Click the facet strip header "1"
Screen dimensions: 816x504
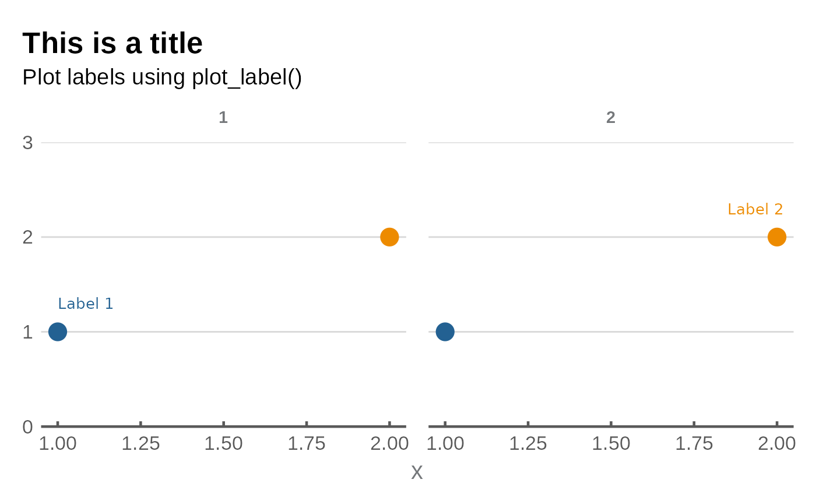pyautogui.click(x=223, y=118)
